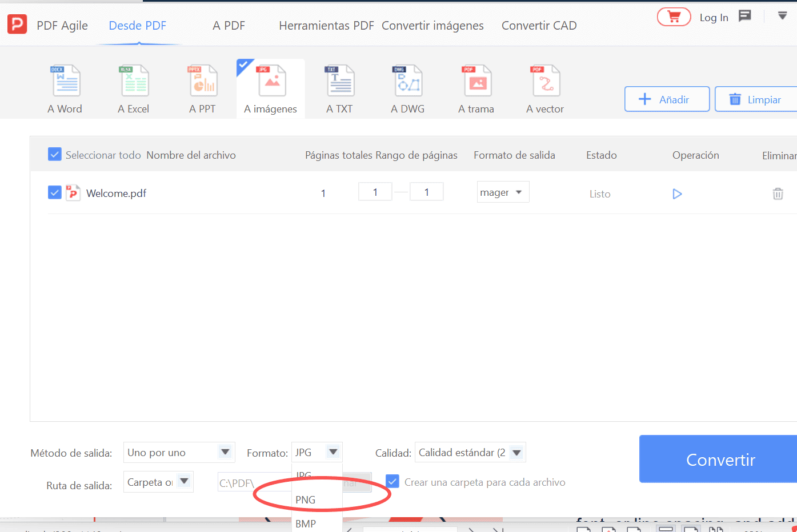
Task: Open the Formato de salida dropdown for Welcome.pdf
Action: point(503,192)
